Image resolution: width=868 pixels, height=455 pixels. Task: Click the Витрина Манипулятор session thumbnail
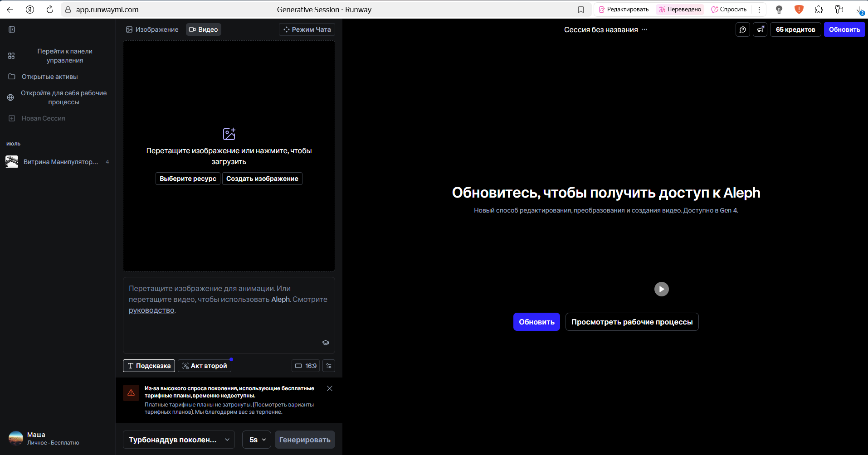[12, 162]
